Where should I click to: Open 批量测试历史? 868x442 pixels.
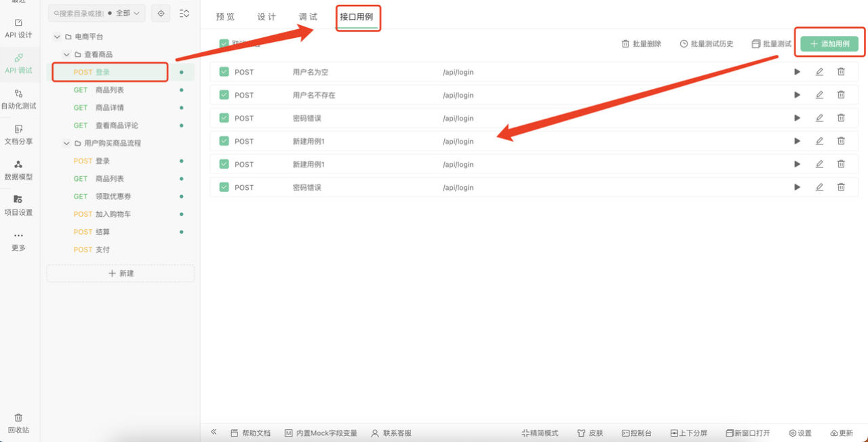click(707, 43)
